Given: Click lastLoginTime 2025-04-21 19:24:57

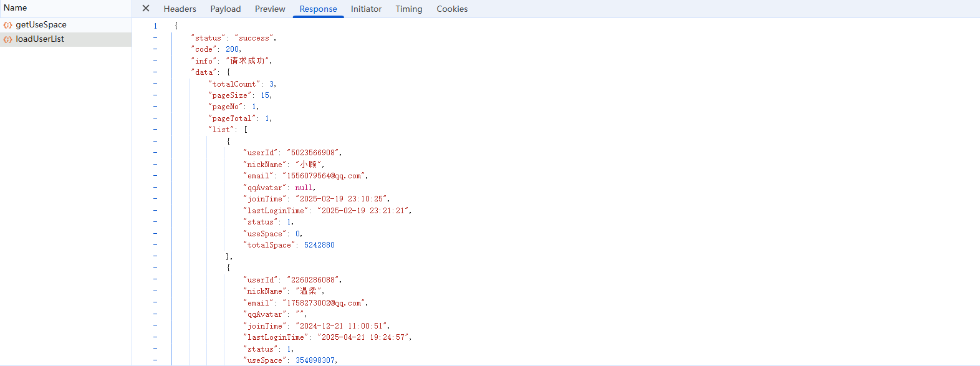Looking at the screenshot, I should [x=363, y=337].
